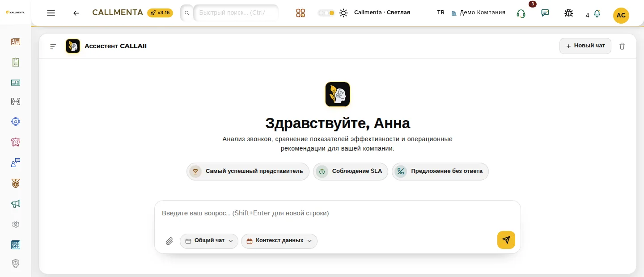Open the medal awards sidebar icon

point(16,183)
